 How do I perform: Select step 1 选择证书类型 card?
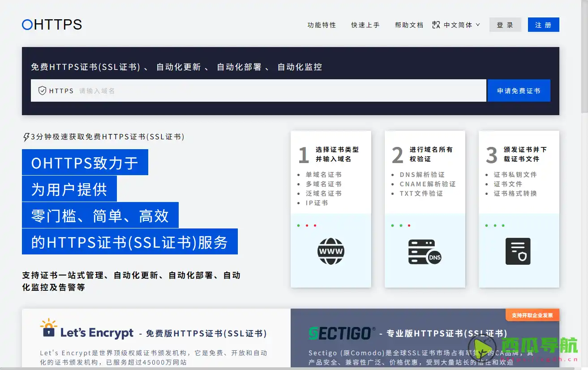click(330, 209)
